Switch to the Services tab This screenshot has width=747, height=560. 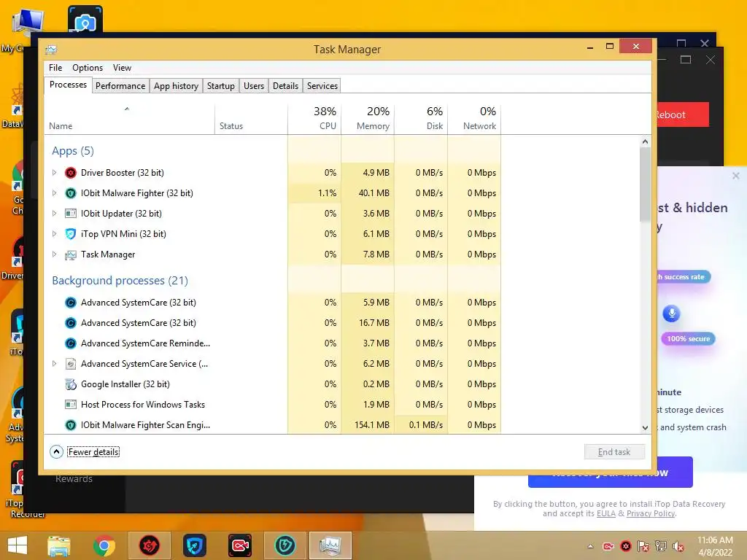tap(322, 86)
